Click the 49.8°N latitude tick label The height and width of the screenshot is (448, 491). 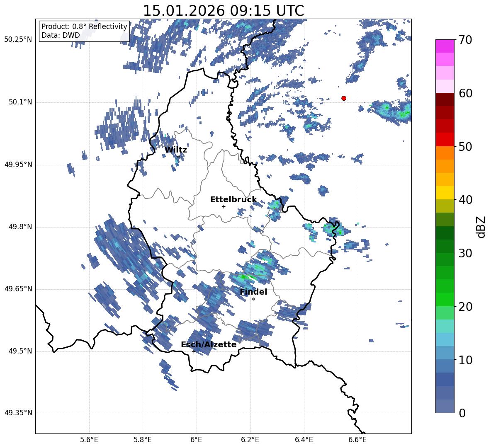(x=20, y=227)
